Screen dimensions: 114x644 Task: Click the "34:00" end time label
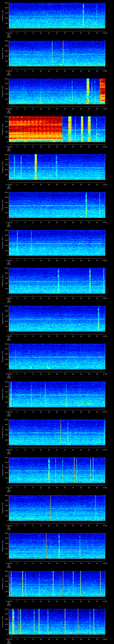(105, 109)
